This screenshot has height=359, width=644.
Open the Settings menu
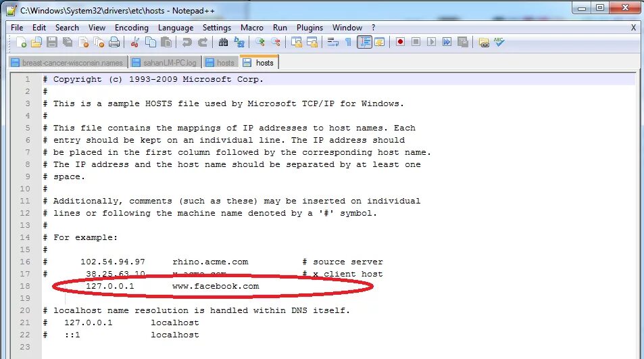click(216, 28)
